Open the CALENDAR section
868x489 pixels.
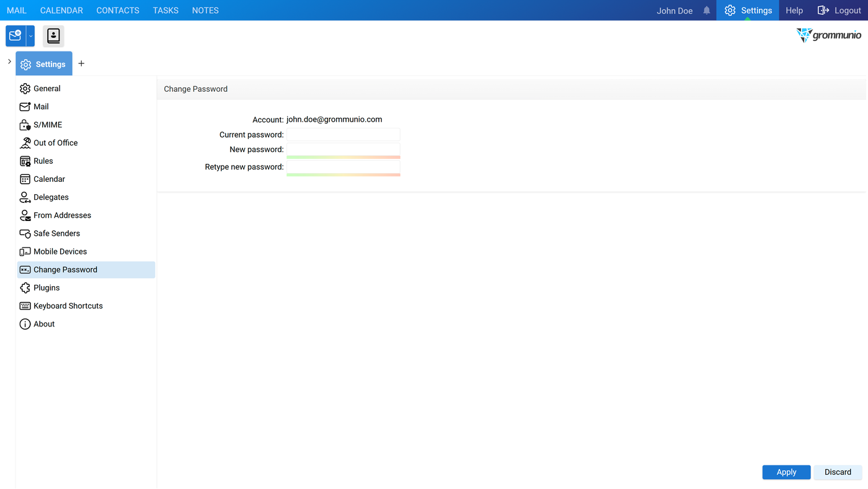coord(61,11)
